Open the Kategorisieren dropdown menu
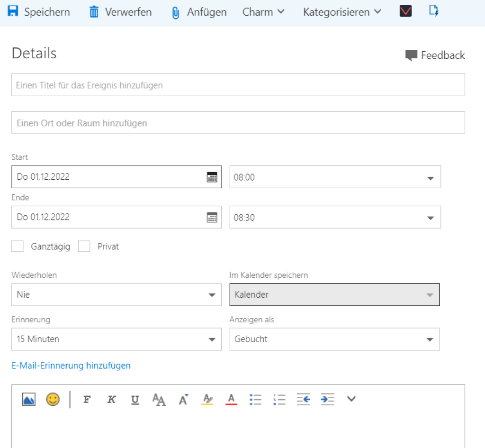The width and height of the screenshot is (485, 448). [x=342, y=12]
